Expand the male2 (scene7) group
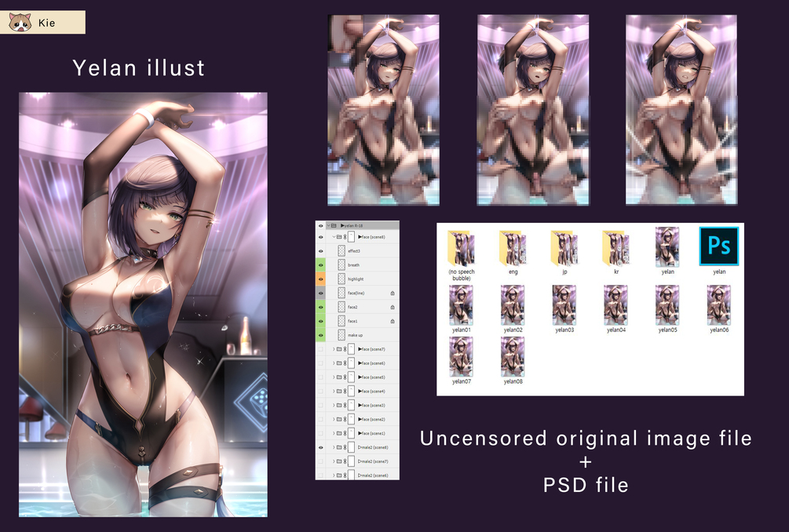Image resolution: width=789 pixels, height=532 pixels. (x=334, y=461)
